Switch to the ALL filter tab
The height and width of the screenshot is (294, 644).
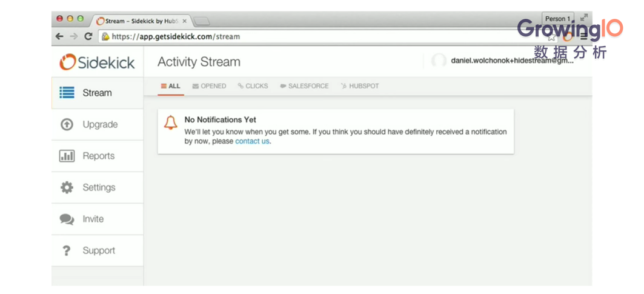click(170, 86)
